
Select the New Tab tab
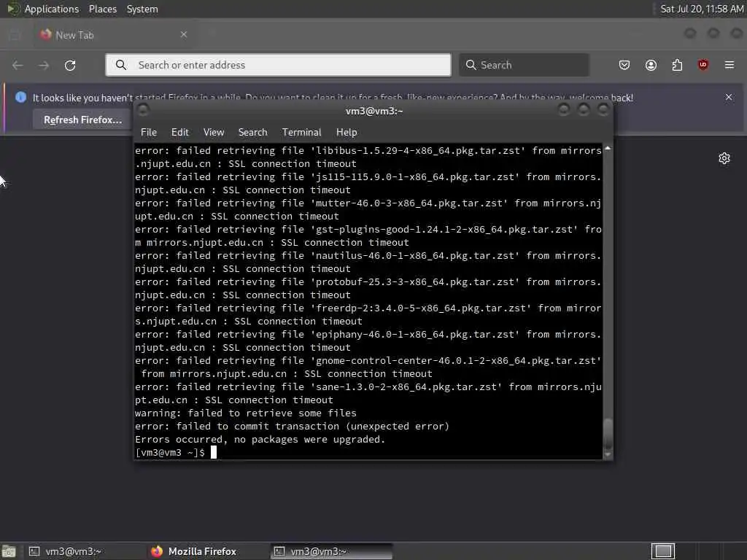(x=113, y=35)
